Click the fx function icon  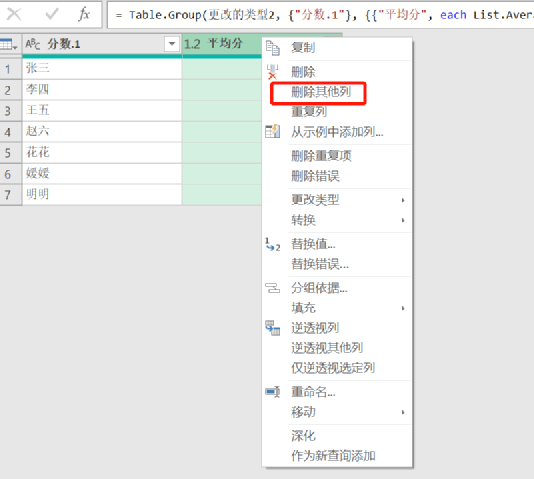pos(84,14)
